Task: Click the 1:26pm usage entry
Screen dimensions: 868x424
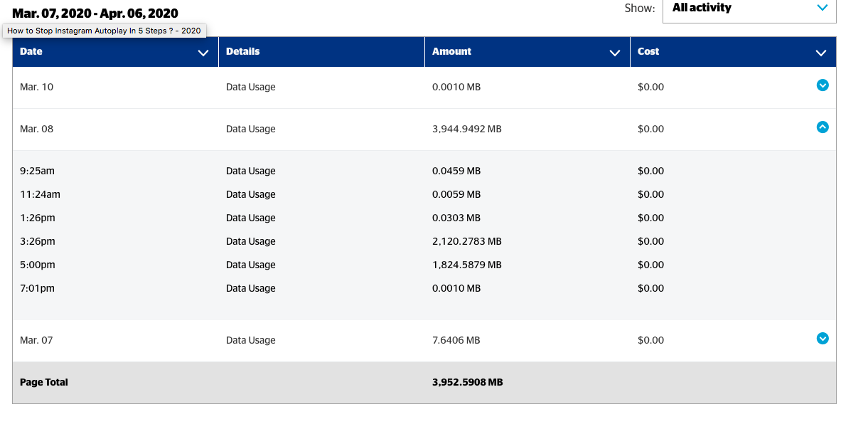Action: tap(424, 218)
